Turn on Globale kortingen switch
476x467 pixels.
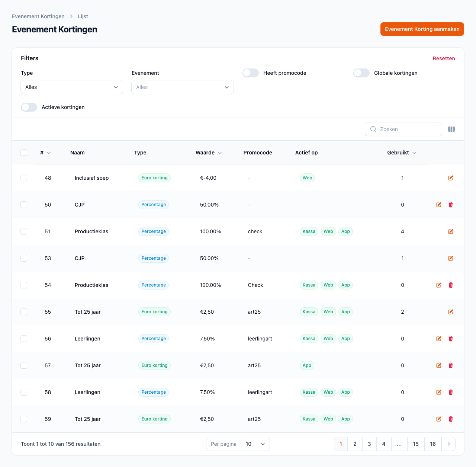click(x=361, y=73)
